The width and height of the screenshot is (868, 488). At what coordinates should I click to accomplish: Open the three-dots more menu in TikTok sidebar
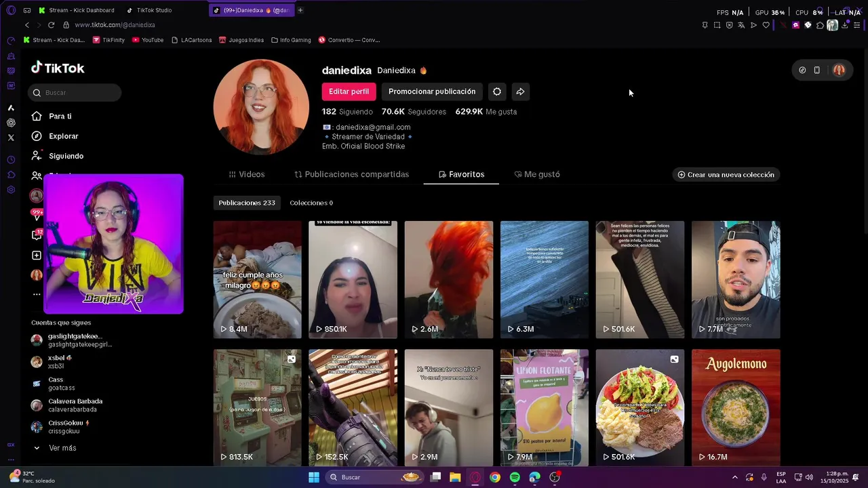(x=37, y=294)
